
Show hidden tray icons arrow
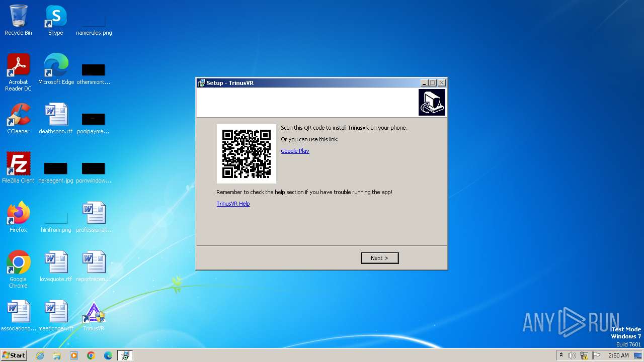[x=561, y=355]
